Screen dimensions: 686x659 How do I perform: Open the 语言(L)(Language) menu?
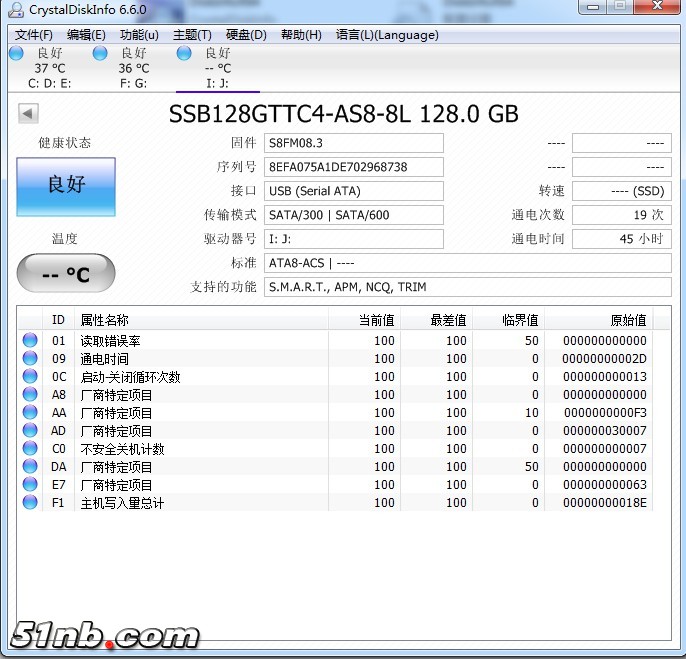(387, 35)
